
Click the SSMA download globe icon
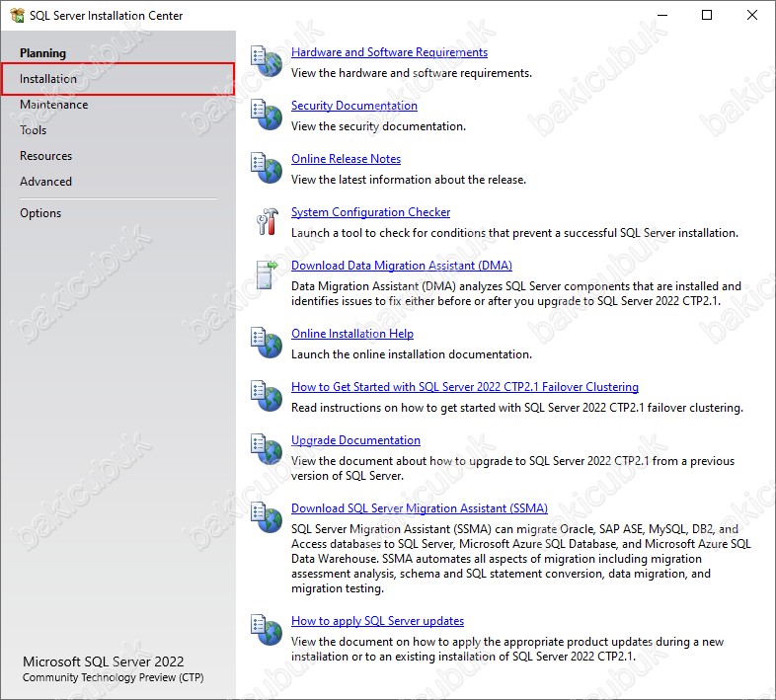point(267,517)
